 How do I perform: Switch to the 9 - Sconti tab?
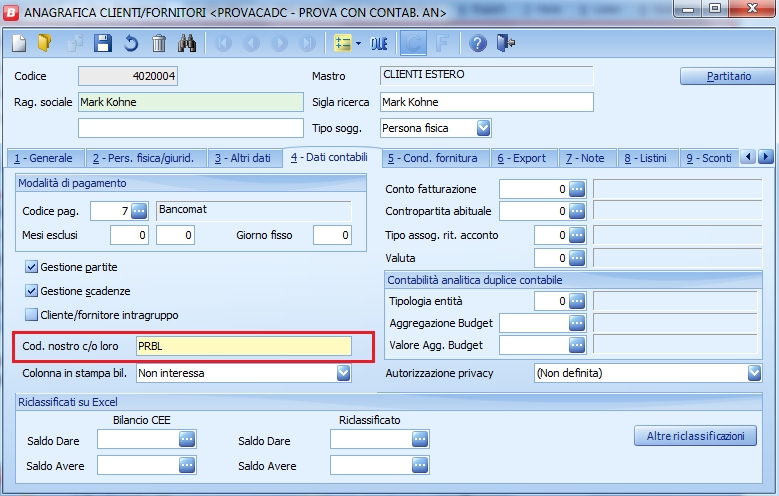click(709, 158)
